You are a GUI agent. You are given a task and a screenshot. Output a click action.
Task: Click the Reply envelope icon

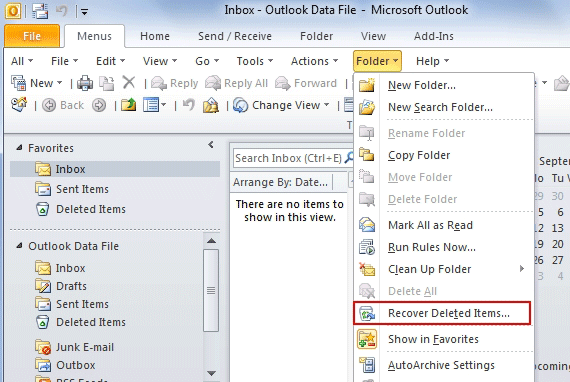[x=159, y=83]
